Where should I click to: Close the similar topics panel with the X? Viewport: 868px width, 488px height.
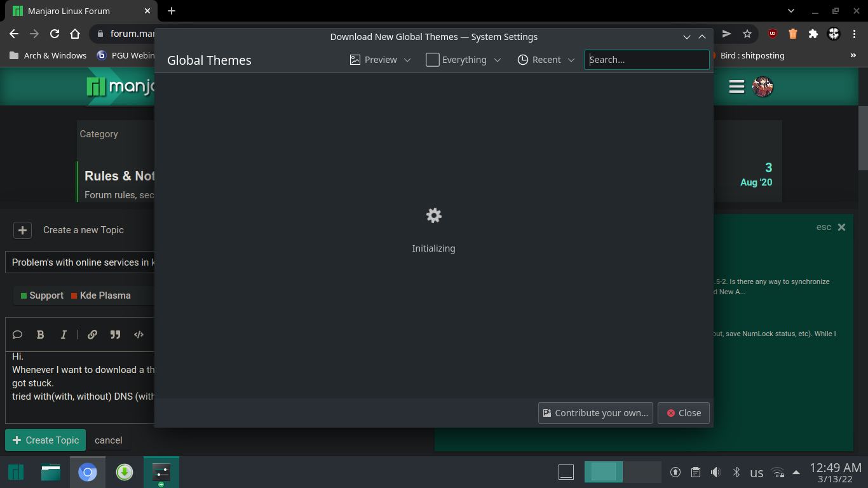[x=841, y=227]
